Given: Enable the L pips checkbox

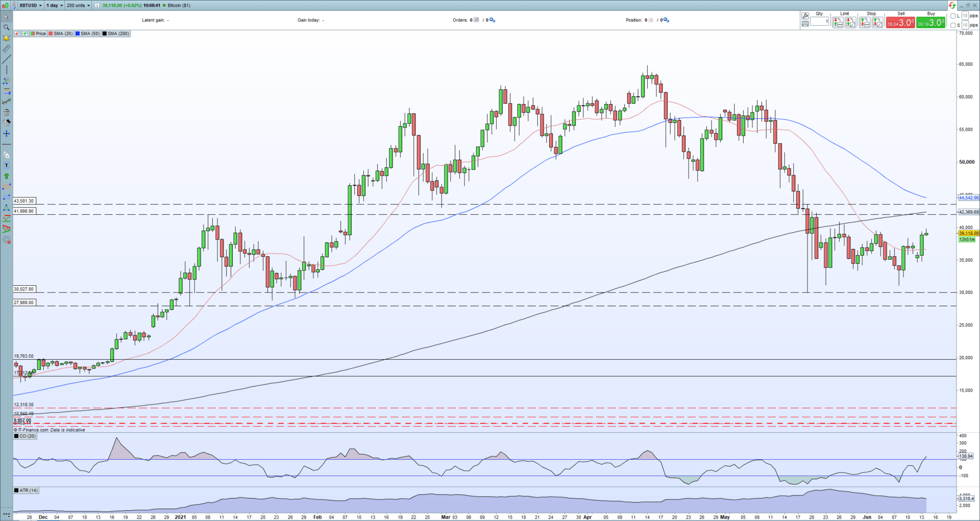Looking at the screenshot, I should (953, 16).
